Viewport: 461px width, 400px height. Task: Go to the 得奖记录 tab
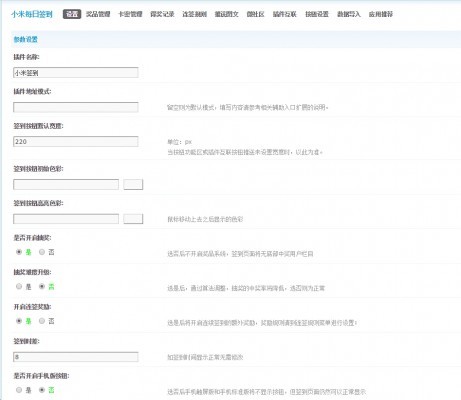click(x=162, y=14)
